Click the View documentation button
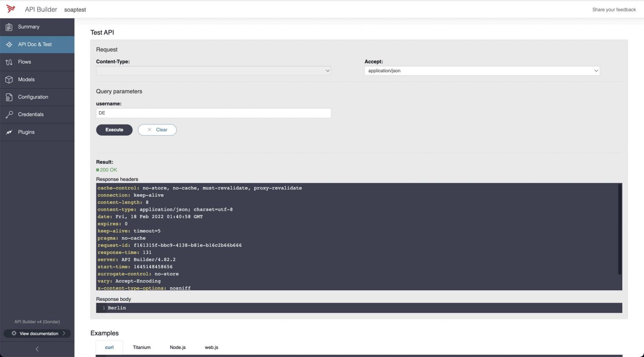This screenshot has height=357, width=644. click(37, 334)
